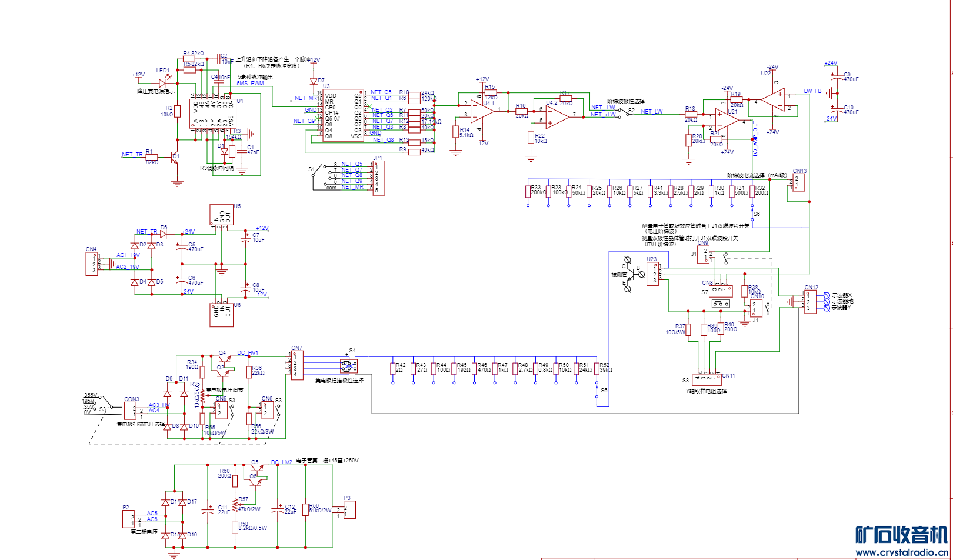The width and height of the screenshot is (953, 560).
Task: Click the DC_HV1 net label
Action: 247,353
